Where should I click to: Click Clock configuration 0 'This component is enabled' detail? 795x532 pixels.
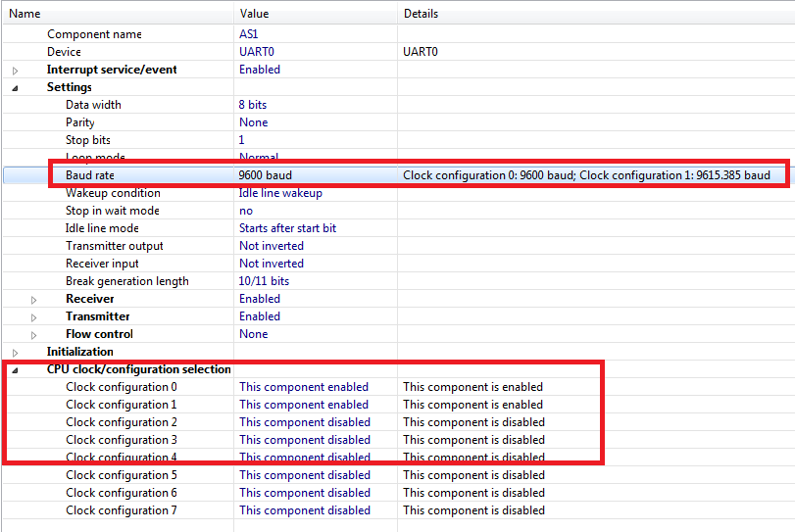[x=473, y=387]
